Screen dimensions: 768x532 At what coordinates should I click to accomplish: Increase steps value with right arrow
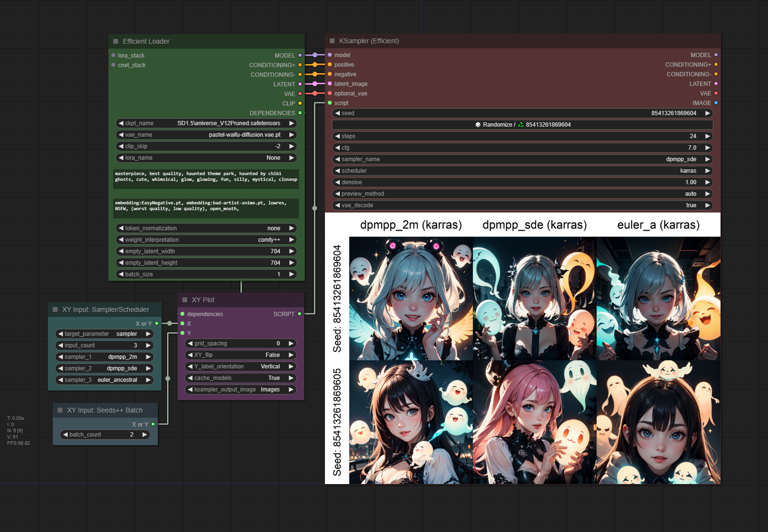click(707, 136)
